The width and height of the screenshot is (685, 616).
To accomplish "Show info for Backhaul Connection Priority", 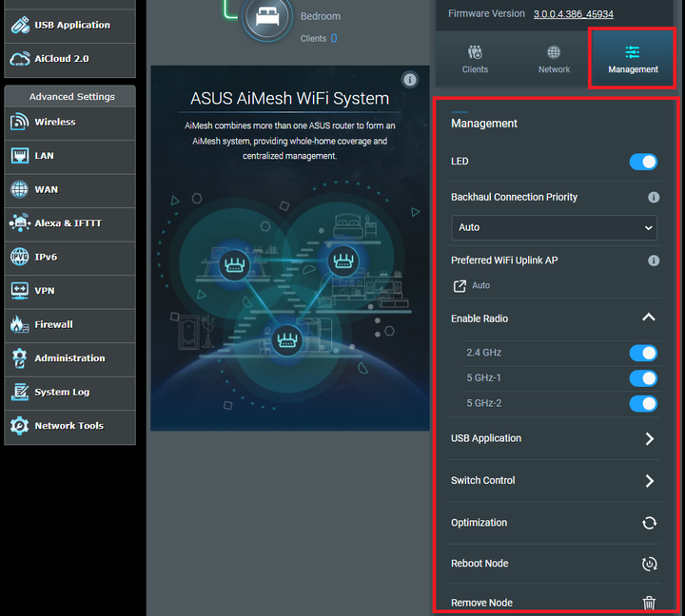I will tap(653, 198).
